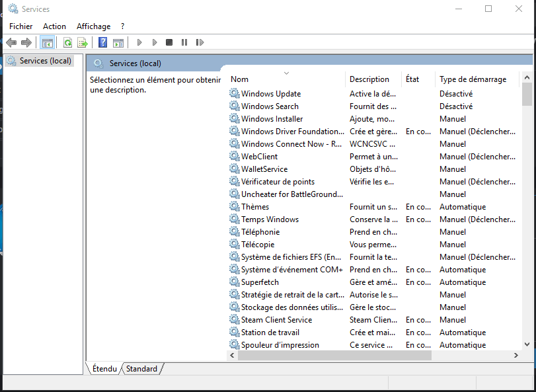Click the vertical scrollbar thumb
536x392 pixels.
[x=527, y=95]
